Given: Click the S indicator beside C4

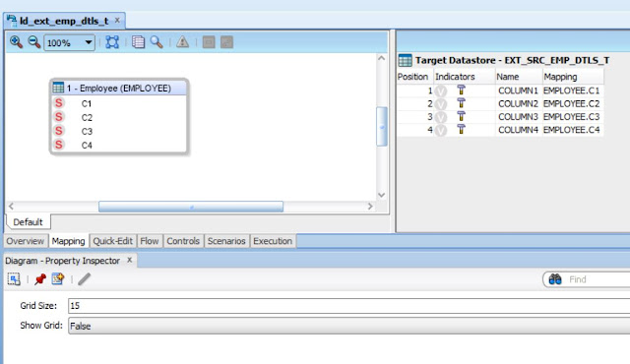Looking at the screenshot, I should [59, 145].
